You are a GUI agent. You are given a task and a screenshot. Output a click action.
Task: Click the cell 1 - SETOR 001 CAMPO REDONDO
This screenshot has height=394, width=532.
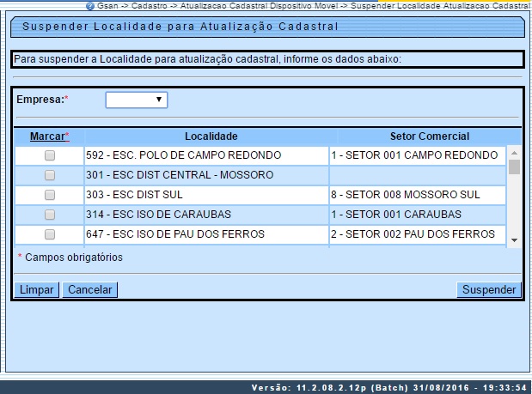click(418, 155)
